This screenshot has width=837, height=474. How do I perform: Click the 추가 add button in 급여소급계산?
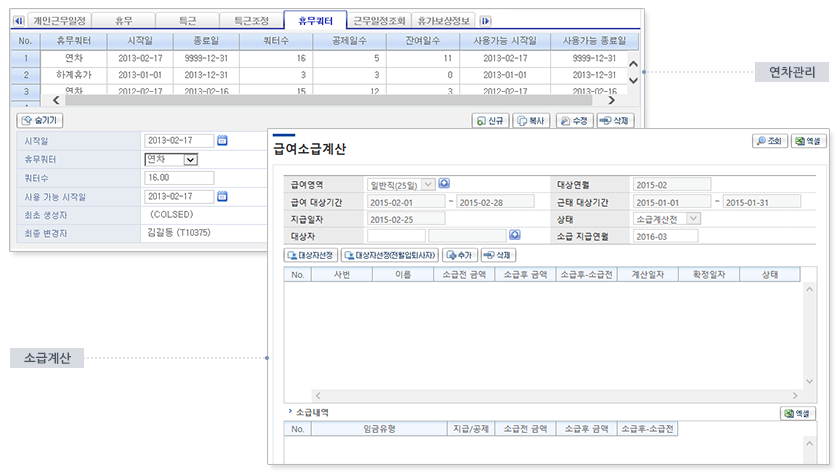pos(460,256)
